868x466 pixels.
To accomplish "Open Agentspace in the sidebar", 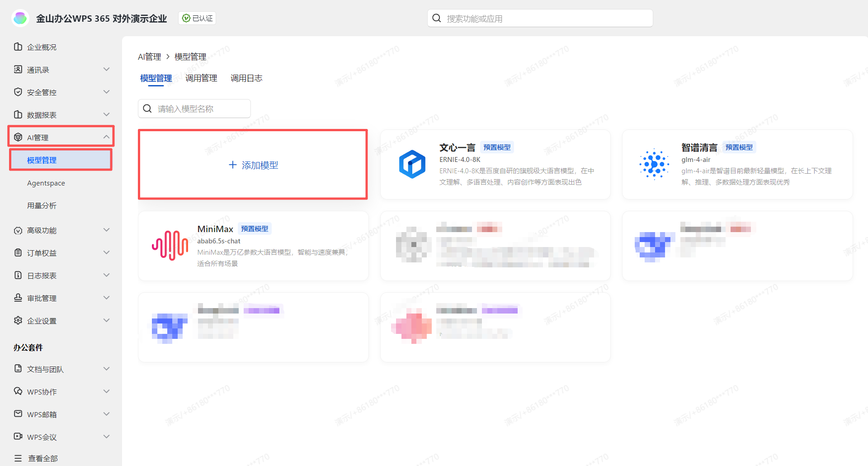I will pyautogui.click(x=46, y=183).
